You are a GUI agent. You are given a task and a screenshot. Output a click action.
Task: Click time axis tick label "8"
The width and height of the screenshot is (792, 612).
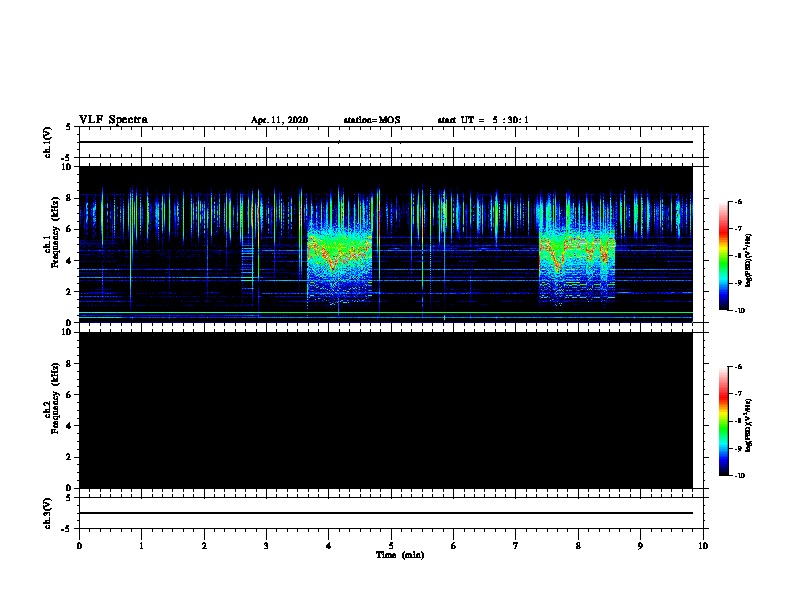[x=578, y=546]
